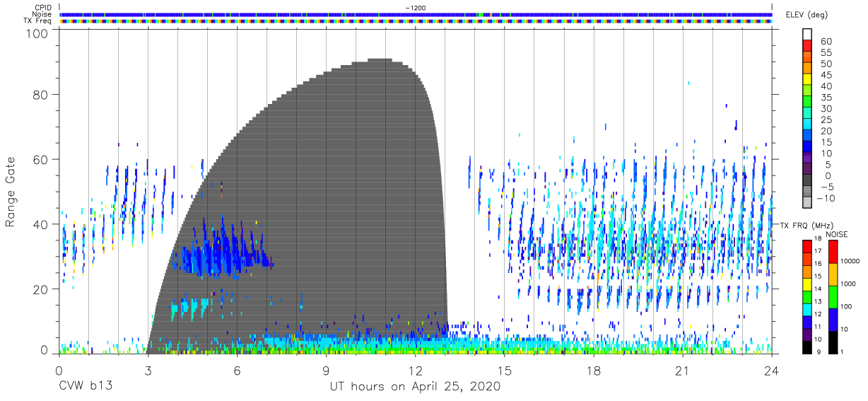The width and height of the screenshot is (868, 401).
Task: Click the -1200 CPID value
Action: 414,8
